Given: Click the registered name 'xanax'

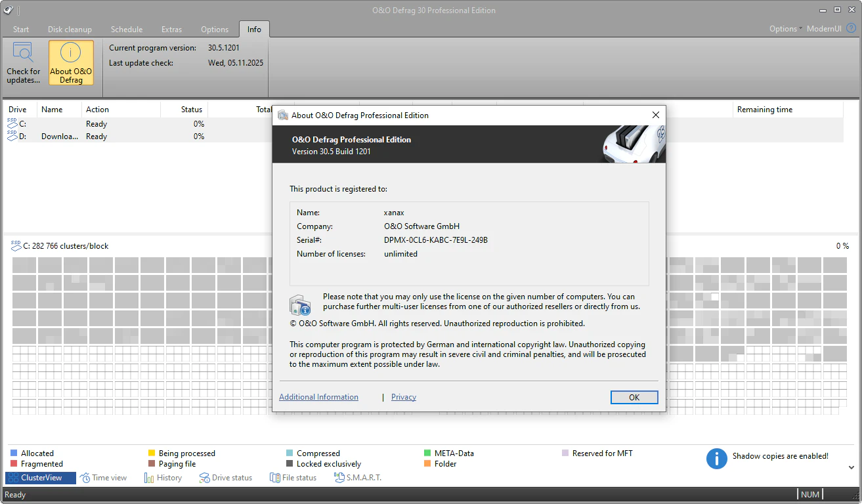Looking at the screenshot, I should coord(394,213).
